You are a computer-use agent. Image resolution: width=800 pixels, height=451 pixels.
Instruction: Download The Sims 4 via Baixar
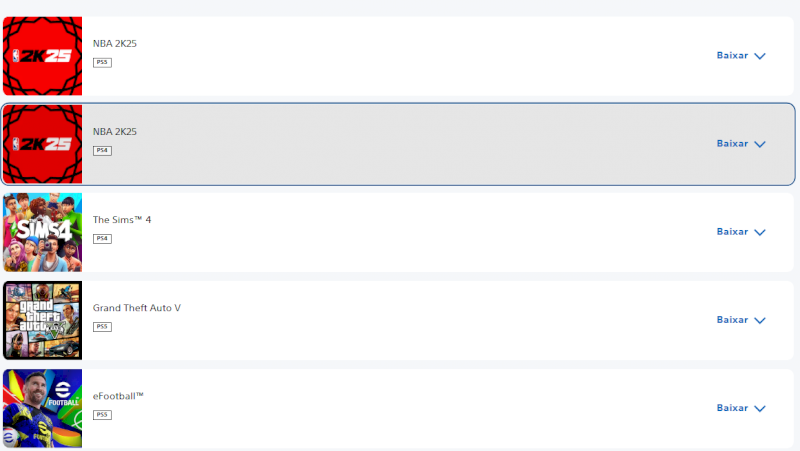(x=732, y=231)
